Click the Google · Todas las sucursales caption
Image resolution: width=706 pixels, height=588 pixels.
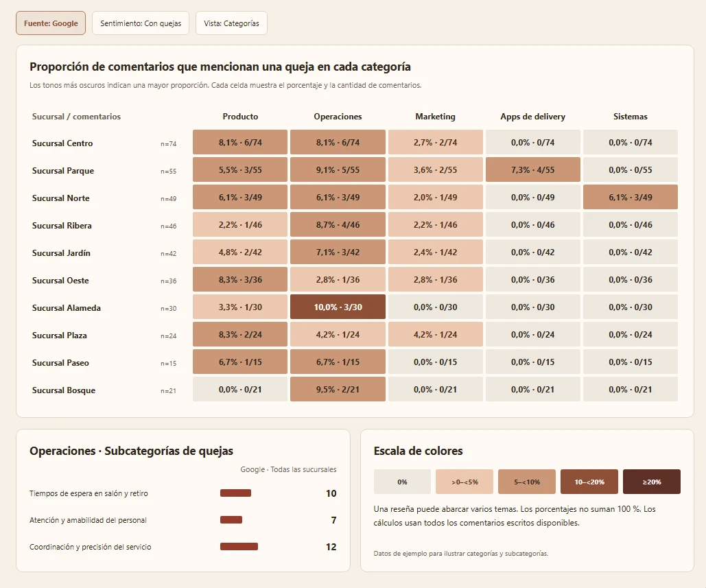click(x=288, y=469)
